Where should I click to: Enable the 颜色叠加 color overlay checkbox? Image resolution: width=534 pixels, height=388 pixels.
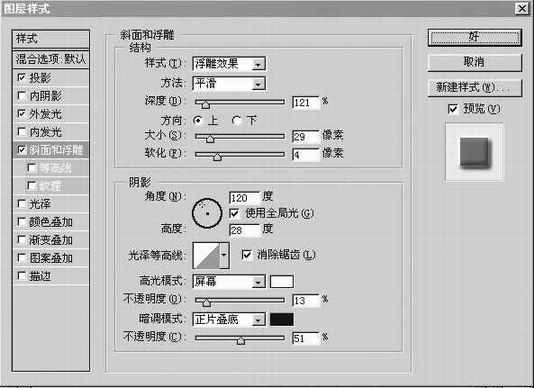[x=21, y=222]
